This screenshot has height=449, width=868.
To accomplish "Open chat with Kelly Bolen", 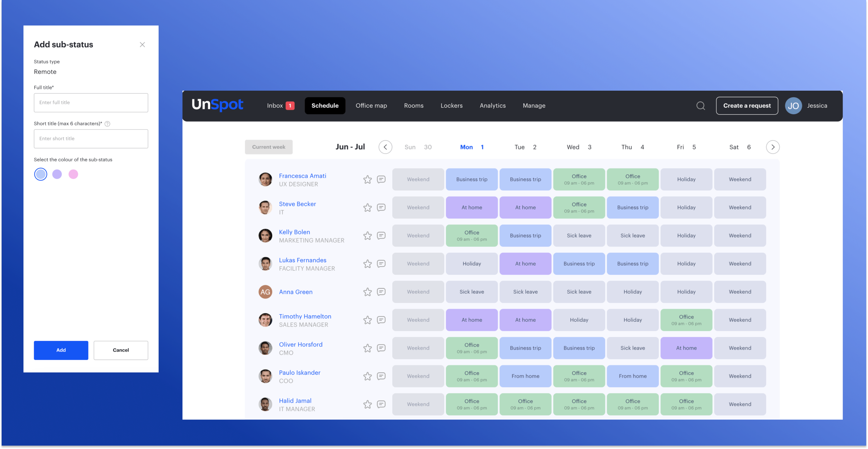I will pyautogui.click(x=381, y=236).
